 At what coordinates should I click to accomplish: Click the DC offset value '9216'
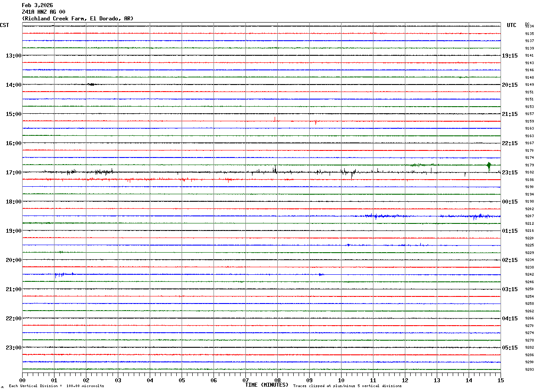click(x=529, y=231)
